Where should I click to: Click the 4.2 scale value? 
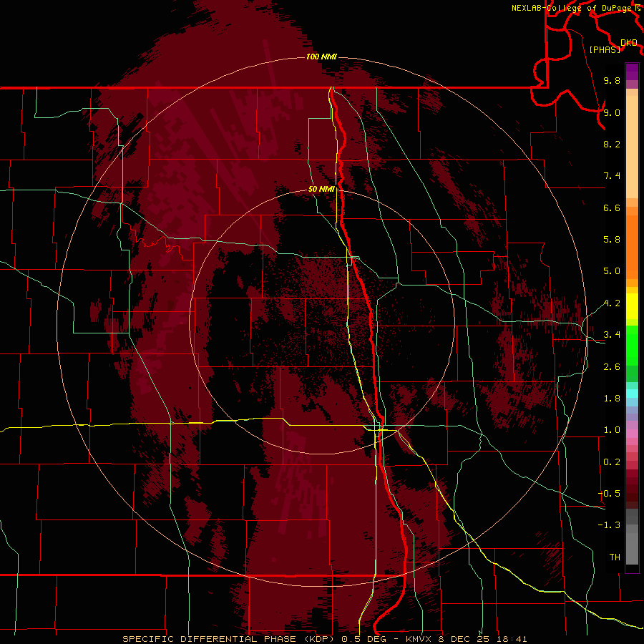[x=612, y=303]
